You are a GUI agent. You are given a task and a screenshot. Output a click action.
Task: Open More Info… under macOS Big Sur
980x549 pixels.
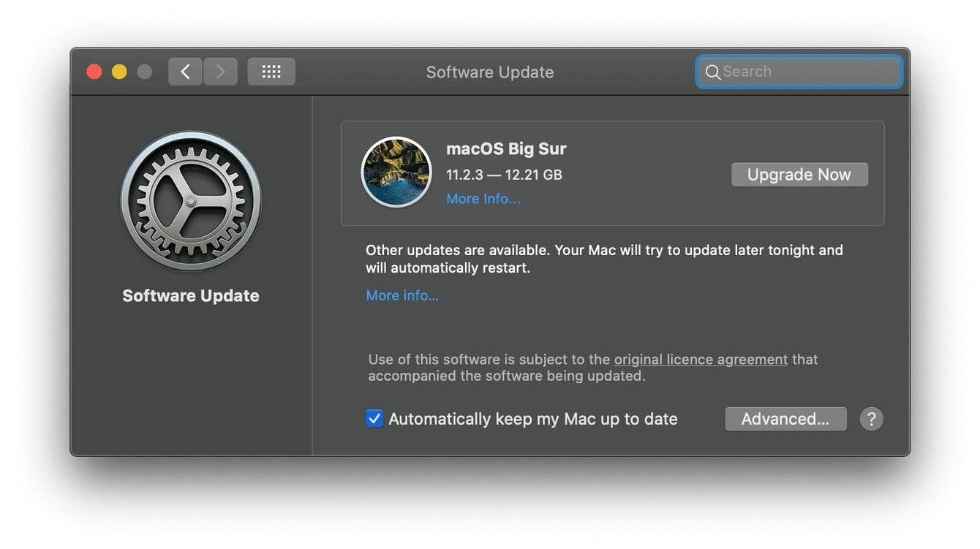coord(483,199)
